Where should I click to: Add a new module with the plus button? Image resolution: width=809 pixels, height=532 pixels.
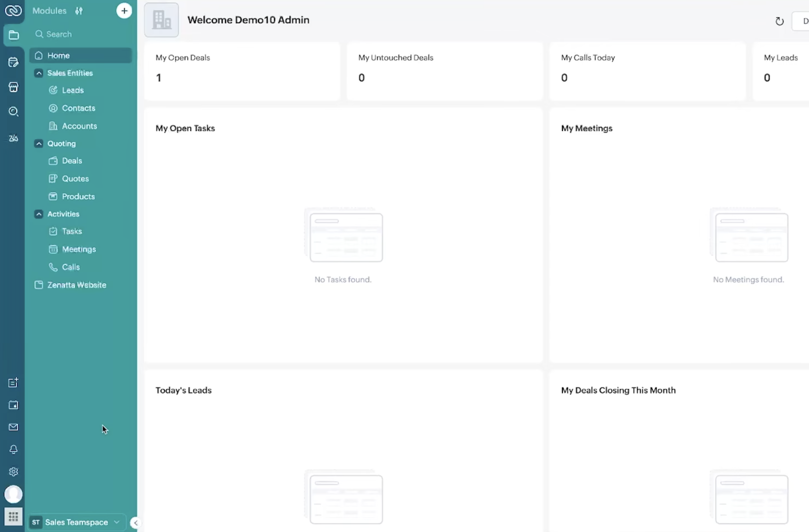pos(124,10)
